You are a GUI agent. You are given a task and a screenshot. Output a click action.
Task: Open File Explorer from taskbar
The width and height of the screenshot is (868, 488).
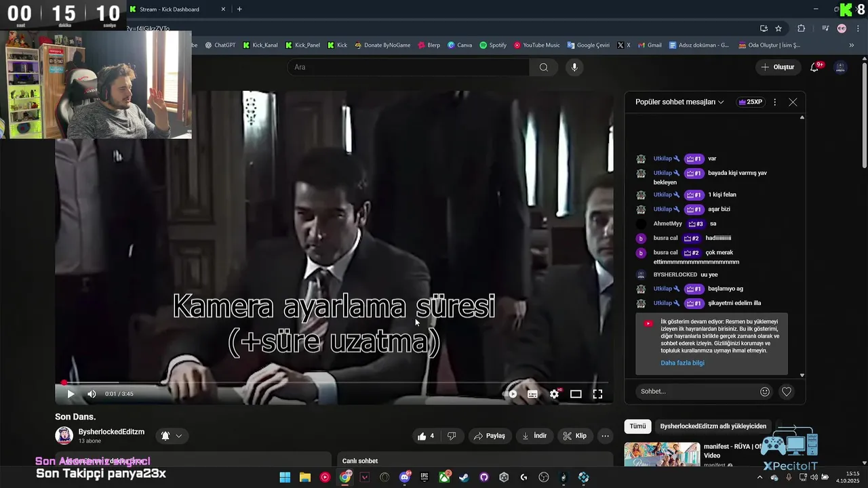coord(305,477)
